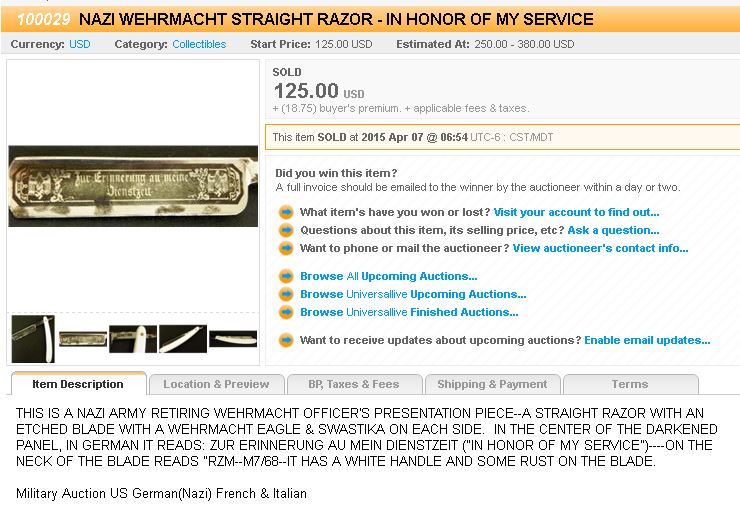Click arrow icon beside Ask a question
Screen dimensions: 740x509
tap(286, 230)
